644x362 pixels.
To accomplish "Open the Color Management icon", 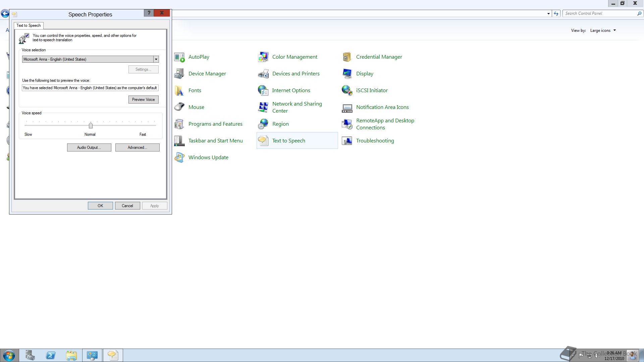I will (x=263, y=57).
